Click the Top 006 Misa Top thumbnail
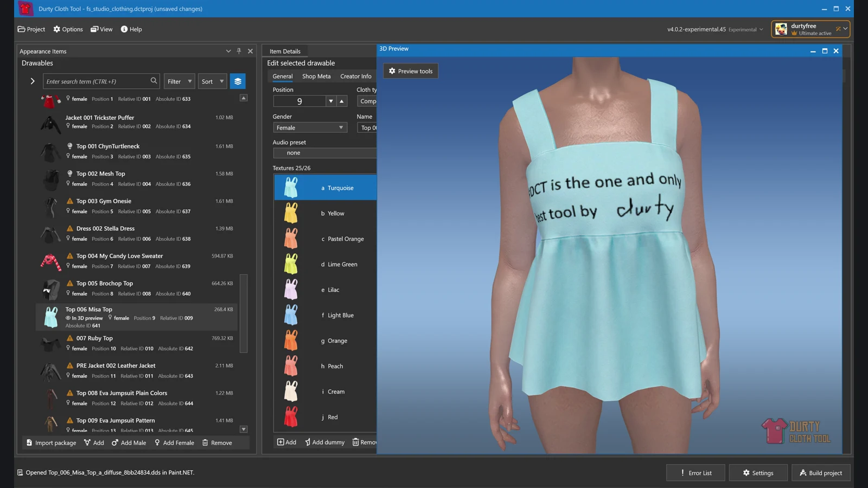The width and height of the screenshot is (868, 488). click(51, 318)
